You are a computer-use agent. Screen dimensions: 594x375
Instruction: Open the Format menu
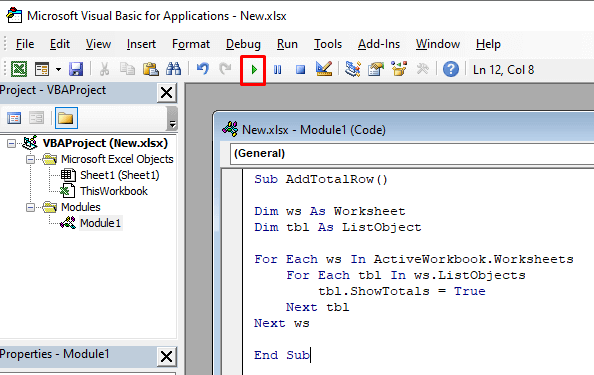point(191,44)
